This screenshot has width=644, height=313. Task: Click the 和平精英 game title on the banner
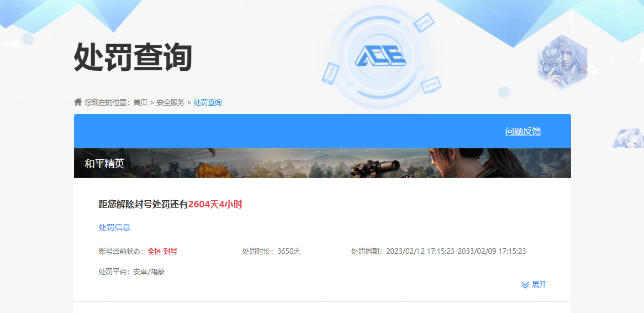[104, 164]
